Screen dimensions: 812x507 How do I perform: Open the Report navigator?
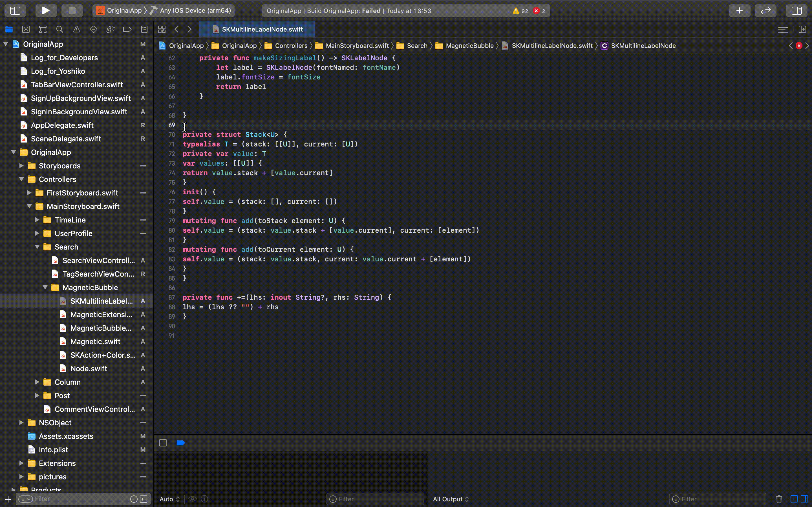pyautogui.click(x=144, y=29)
